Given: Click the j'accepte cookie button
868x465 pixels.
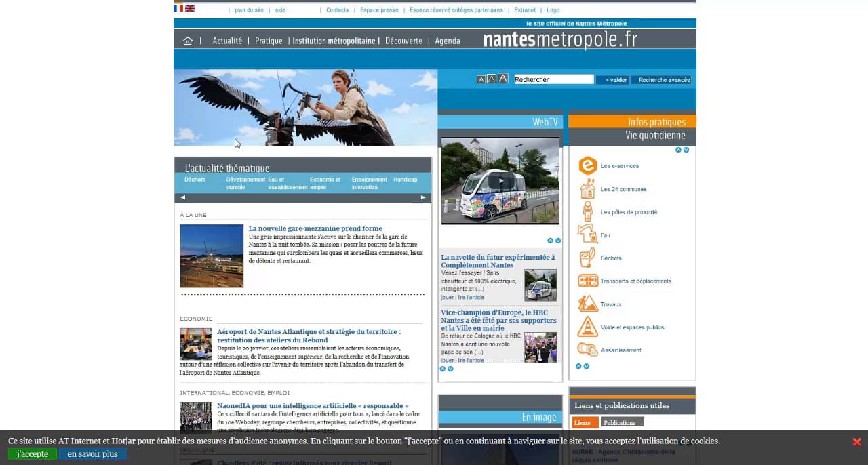Looking at the screenshot, I should [33, 454].
